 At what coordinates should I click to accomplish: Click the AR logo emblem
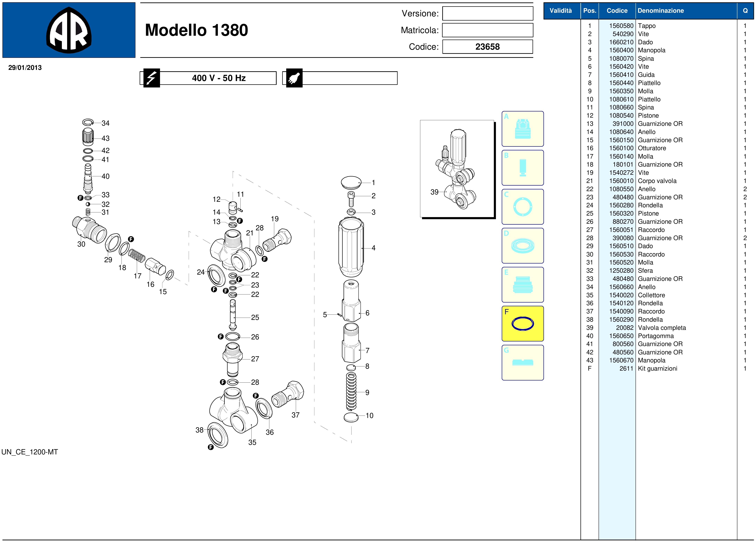click(69, 30)
